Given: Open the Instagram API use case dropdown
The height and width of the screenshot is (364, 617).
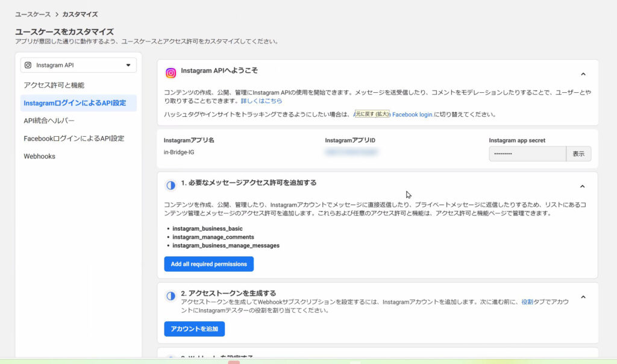Looking at the screenshot, I should pyautogui.click(x=78, y=65).
